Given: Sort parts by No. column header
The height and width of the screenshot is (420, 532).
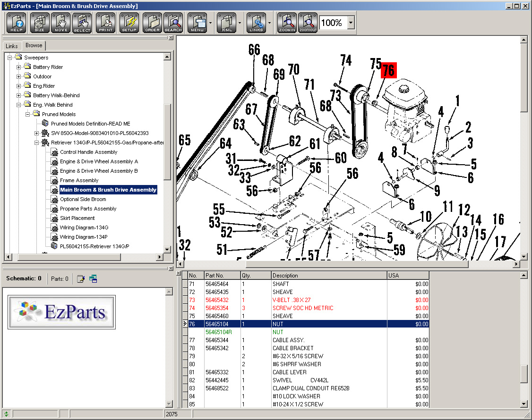Looking at the screenshot, I should pos(196,276).
